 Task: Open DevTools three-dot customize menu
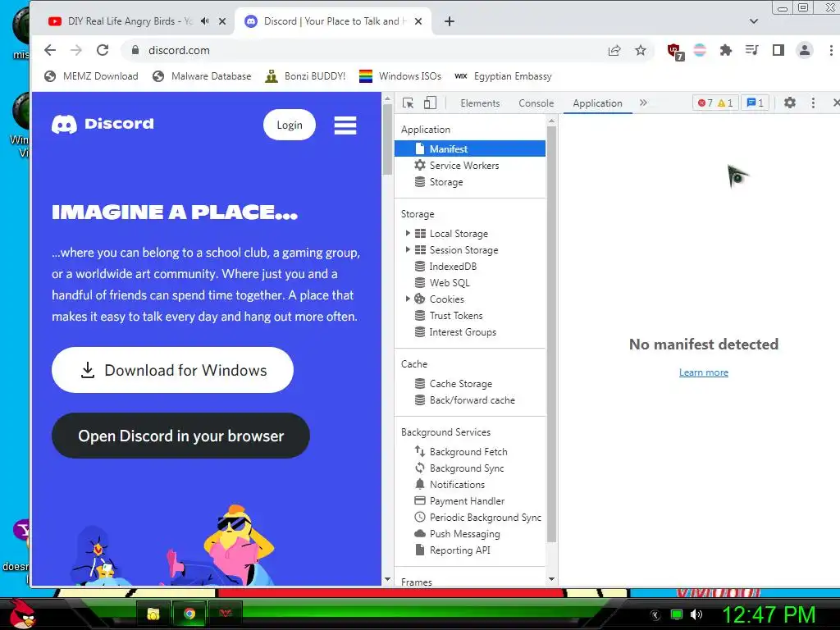point(813,103)
